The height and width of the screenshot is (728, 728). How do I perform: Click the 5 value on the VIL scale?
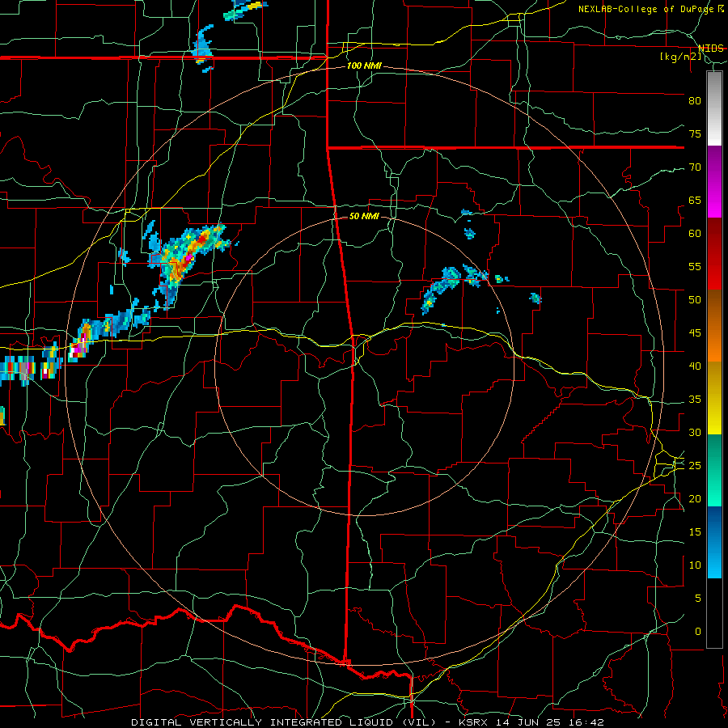coord(698,599)
